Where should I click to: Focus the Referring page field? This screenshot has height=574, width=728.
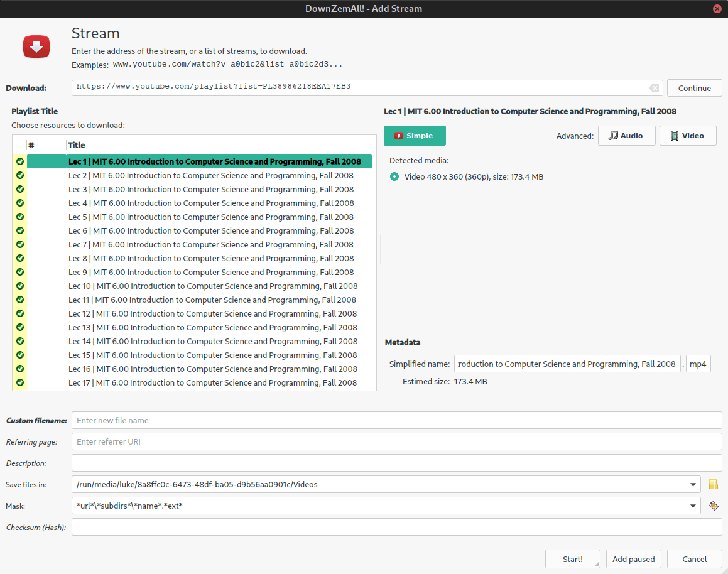tap(396, 441)
